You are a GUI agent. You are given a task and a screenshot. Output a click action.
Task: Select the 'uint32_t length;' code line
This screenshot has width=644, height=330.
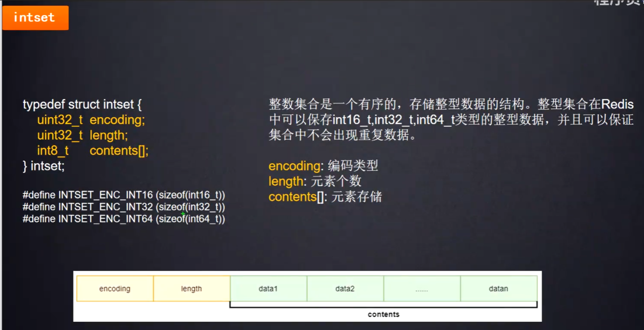82,136
